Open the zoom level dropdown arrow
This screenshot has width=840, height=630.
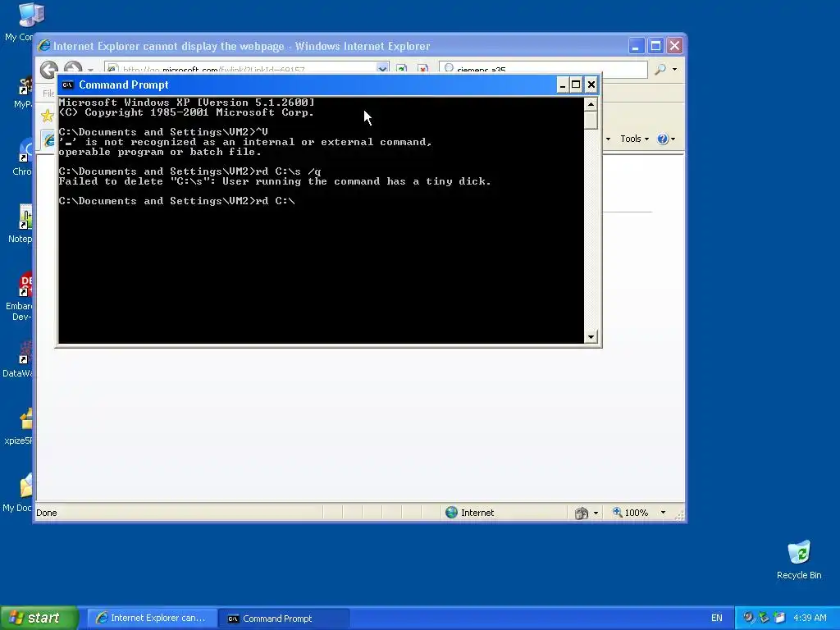[663, 513]
